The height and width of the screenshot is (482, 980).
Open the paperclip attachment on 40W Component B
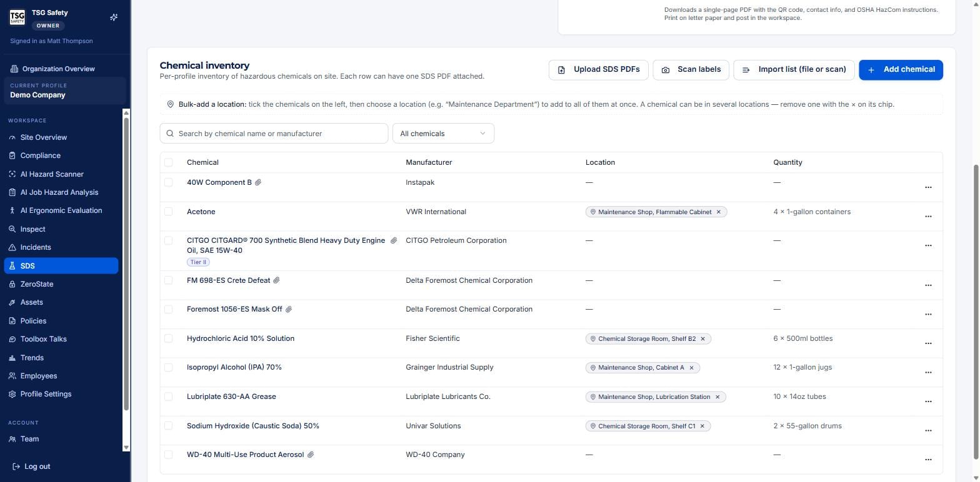258,182
